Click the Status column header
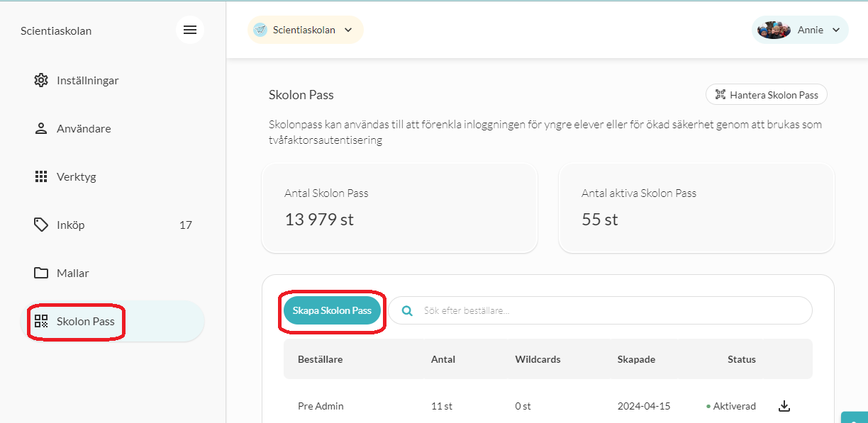 click(742, 359)
